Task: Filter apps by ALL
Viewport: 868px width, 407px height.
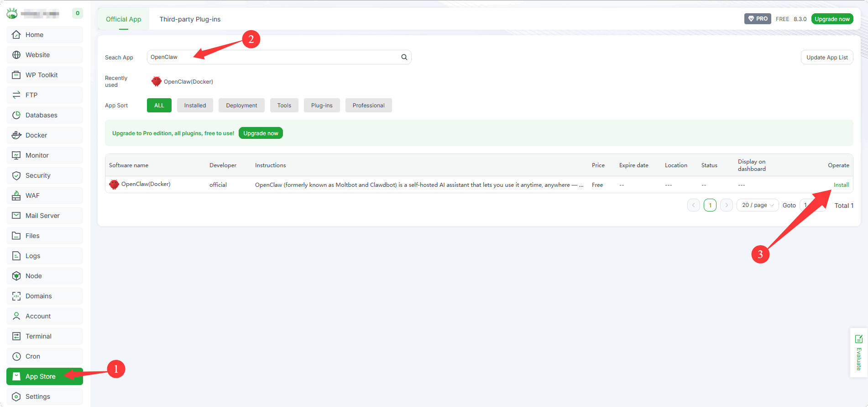Action: coord(159,106)
